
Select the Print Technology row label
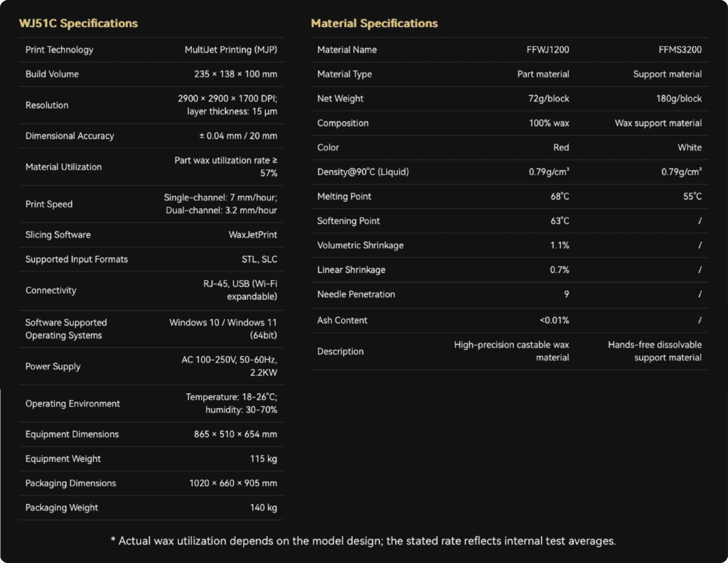[x=59, y=50]
